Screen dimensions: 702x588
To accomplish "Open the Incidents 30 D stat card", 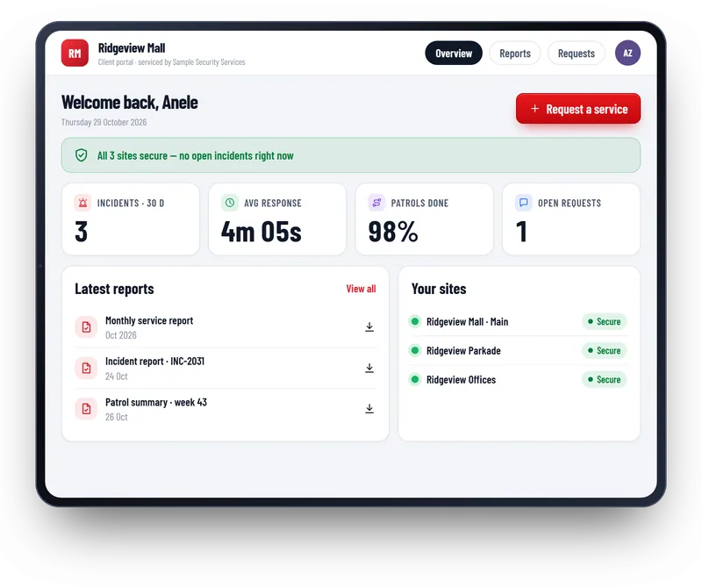I will 131,219.
